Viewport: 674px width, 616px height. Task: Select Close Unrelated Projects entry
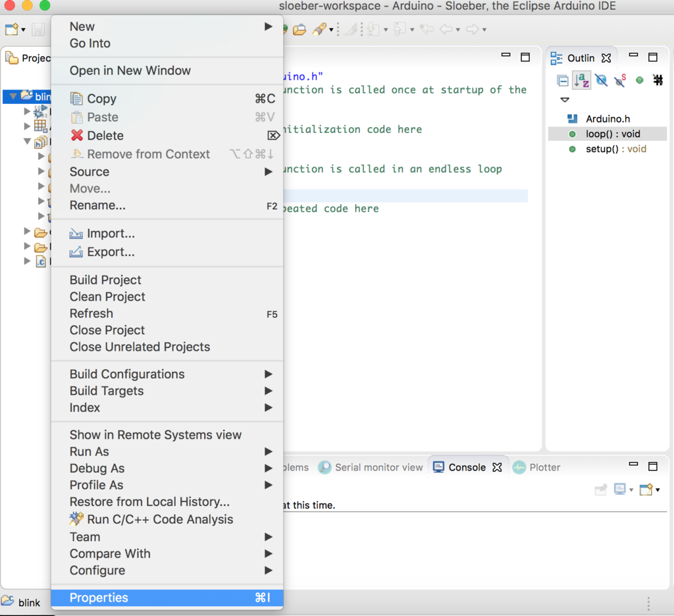click(167, 347)
